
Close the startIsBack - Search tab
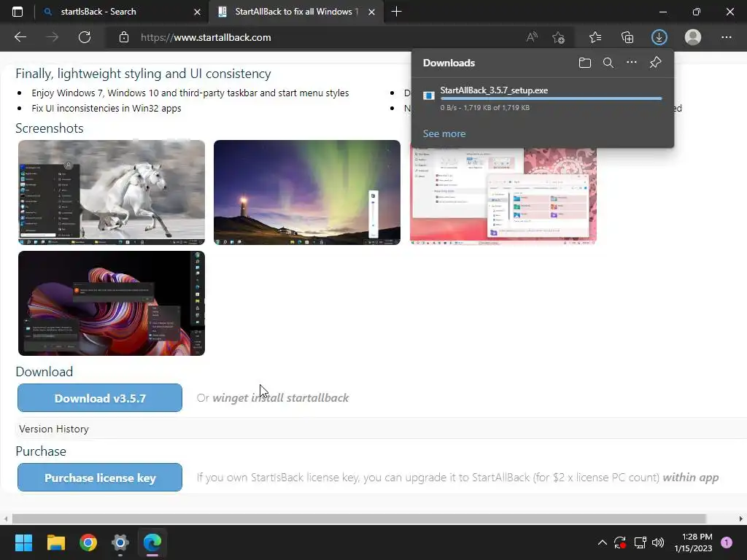197,12
